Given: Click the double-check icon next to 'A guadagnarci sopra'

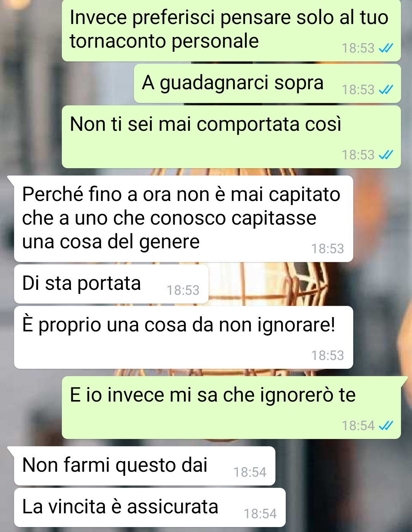Looking at the screenshot, I should (x=386, y=90).
